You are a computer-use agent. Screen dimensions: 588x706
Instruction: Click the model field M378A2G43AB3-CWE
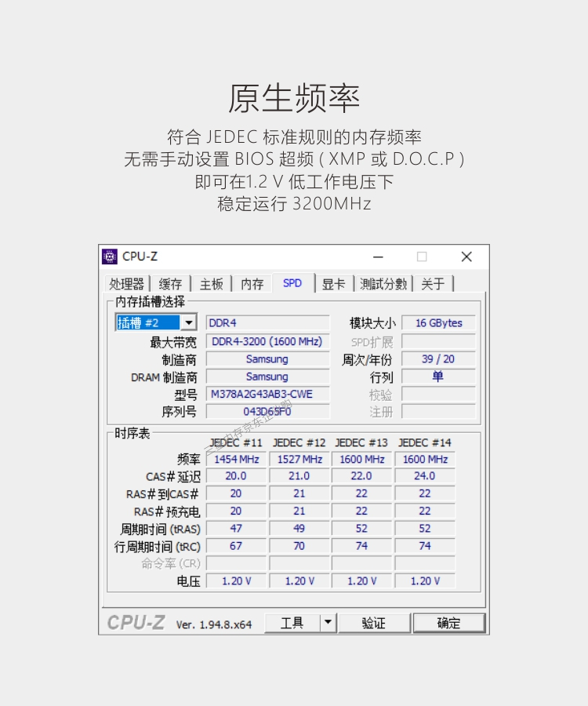coord(267,394)
